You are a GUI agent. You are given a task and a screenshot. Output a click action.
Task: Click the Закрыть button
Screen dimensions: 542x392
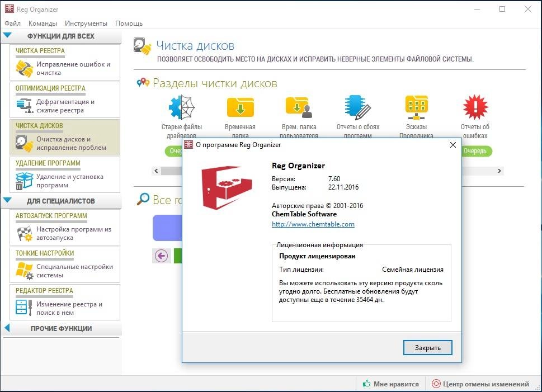pos(427,347)
